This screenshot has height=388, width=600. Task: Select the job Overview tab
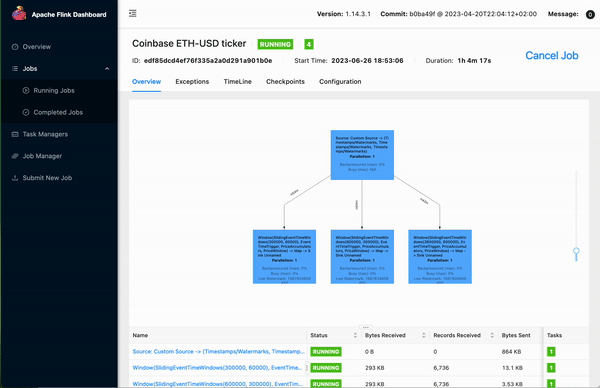pyautogui.click(x=147, y=82)
